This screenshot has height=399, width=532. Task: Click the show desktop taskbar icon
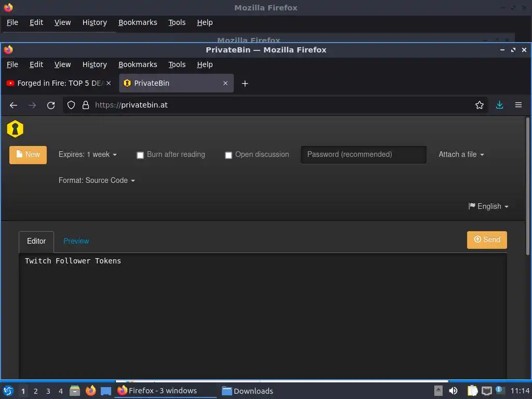106,391
